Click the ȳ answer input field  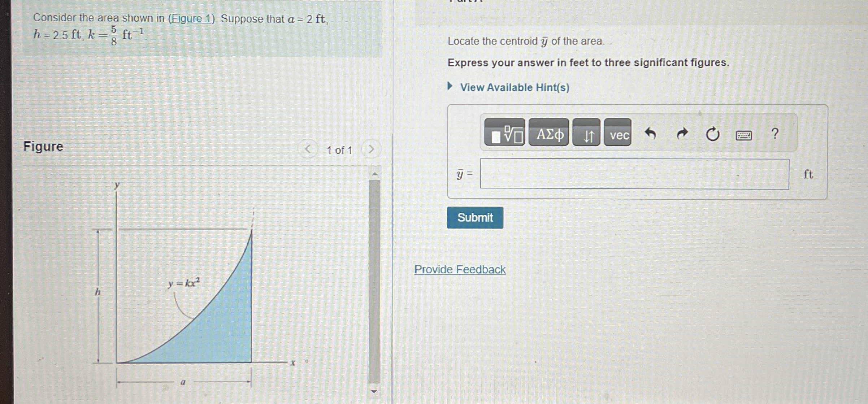click(x=634, y=174)
